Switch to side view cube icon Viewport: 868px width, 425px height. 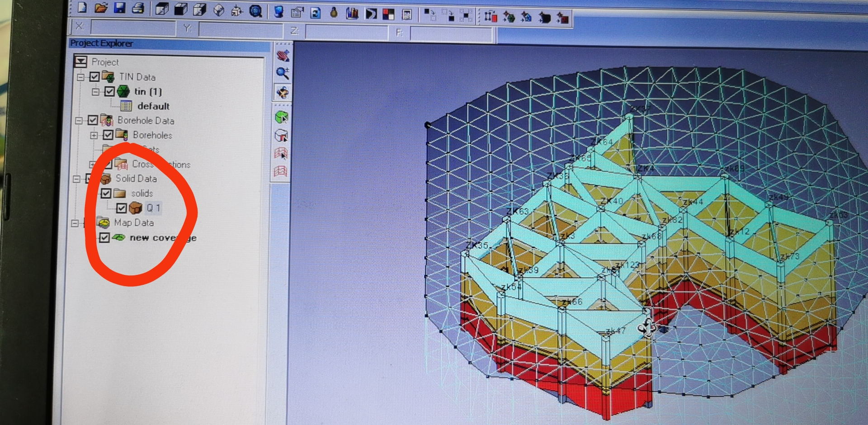[200, 9]
